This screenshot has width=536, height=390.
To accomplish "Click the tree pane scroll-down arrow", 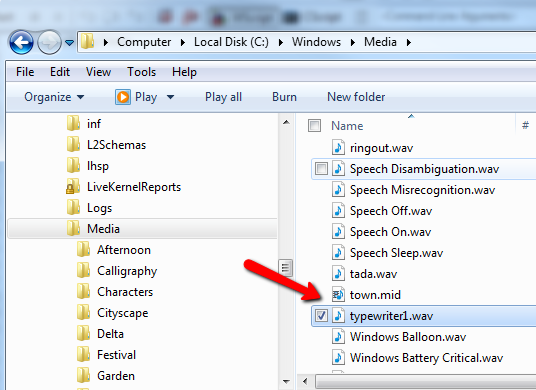I will 286,381.
